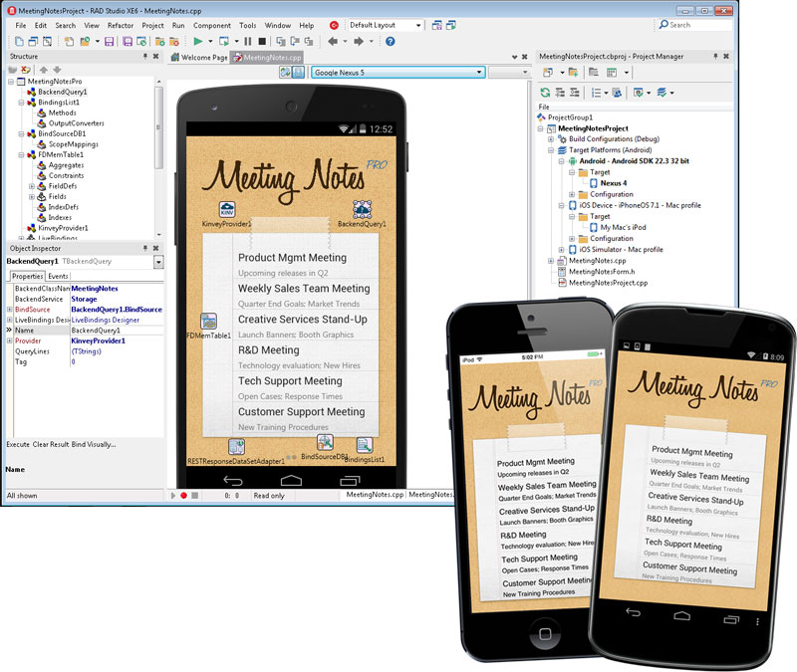Viewport: 797px width, 672px height.
Task: Open the Refactor menu
Action: coord(122,25)
